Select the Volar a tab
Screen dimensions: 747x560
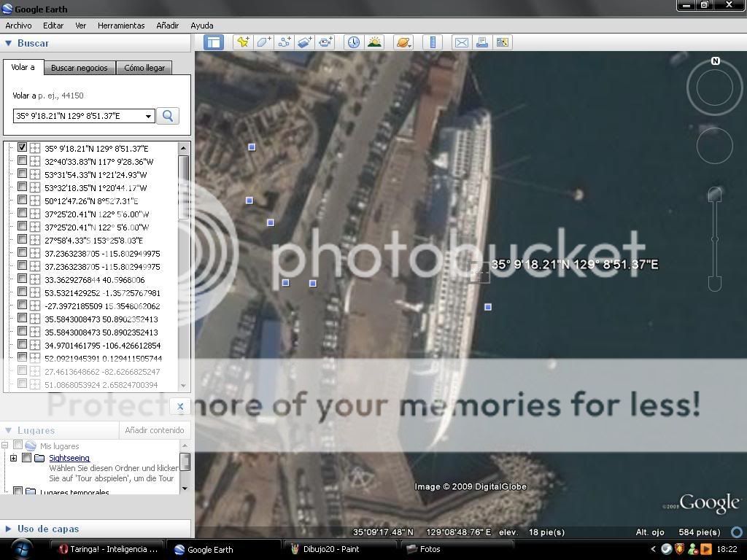tap(23, 67)
